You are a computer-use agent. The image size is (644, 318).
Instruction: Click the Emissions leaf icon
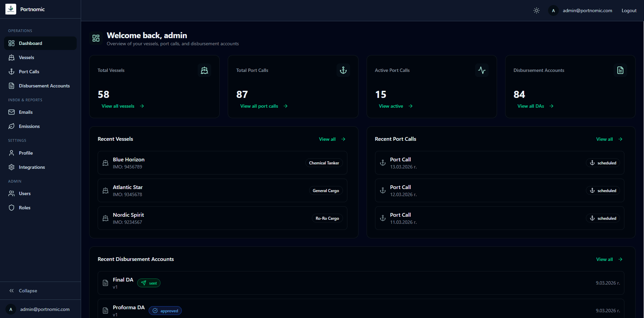click(x=11, y=126)
